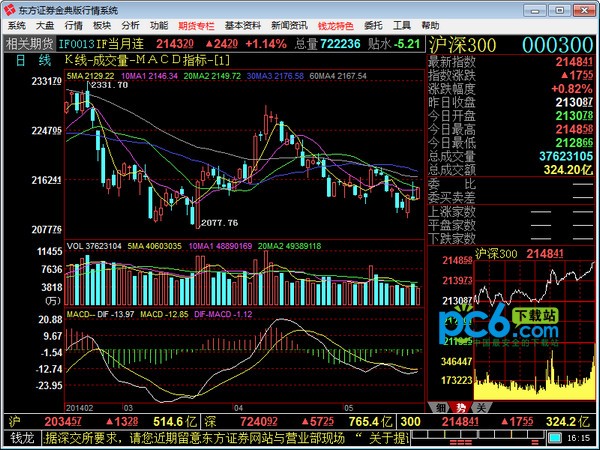Open the 基本资料 menu
Screen dimensions: 600x450
point(243,26)
